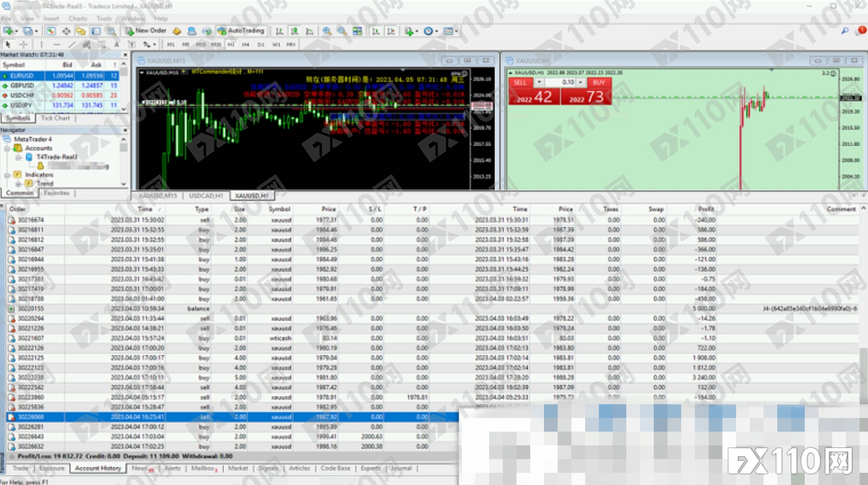Zoom out the chart with magnifier minus

pyautogui.click(x=342, y=31)
